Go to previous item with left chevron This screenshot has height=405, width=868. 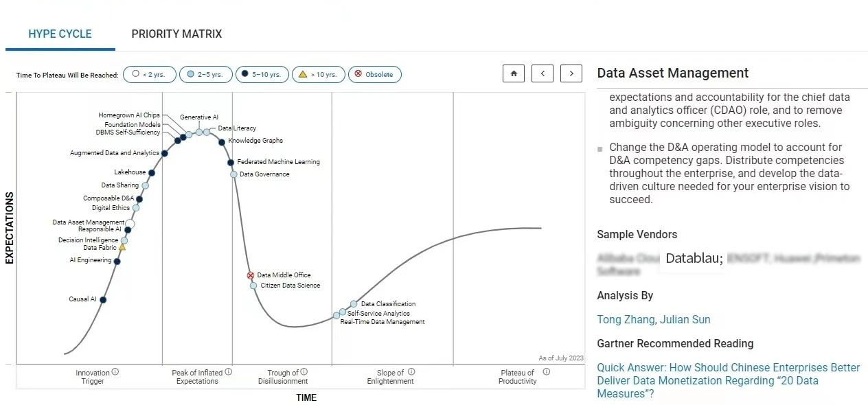click(542, 73)
